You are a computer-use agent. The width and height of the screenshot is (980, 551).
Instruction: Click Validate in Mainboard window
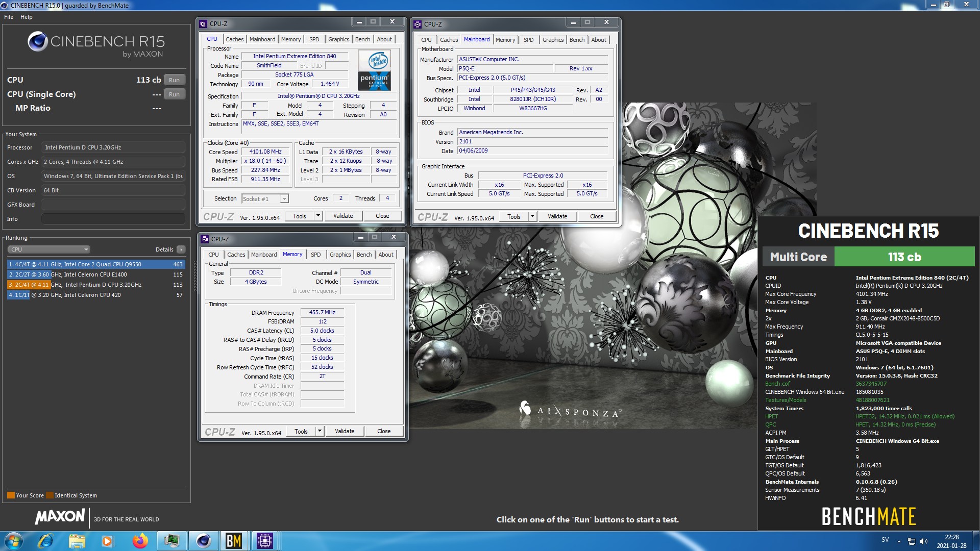[557, 217]
